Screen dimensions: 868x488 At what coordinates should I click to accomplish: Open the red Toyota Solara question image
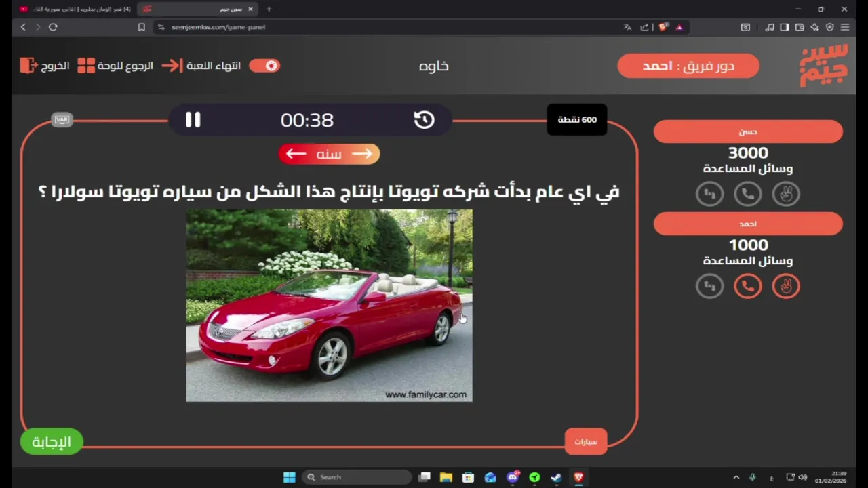pos(329,306)
